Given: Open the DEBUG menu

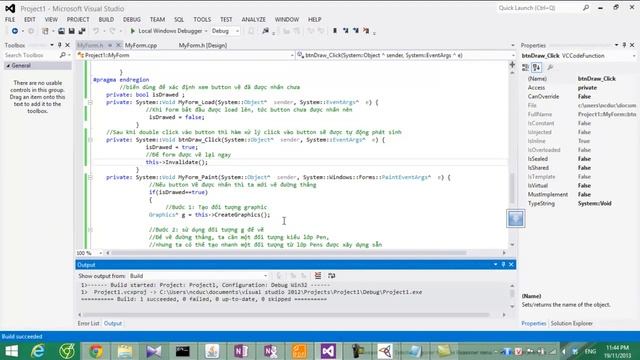Looking at the screenshot, I should (x=131, y=20).
